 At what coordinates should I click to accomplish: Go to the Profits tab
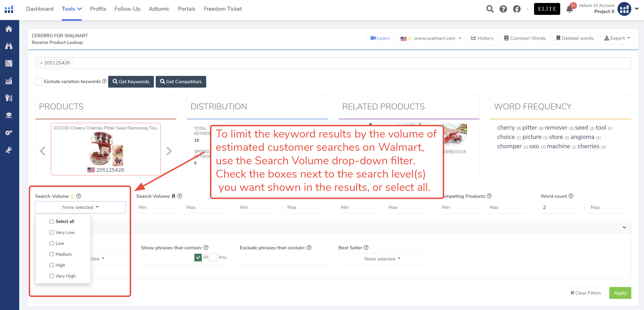[98, 9]
